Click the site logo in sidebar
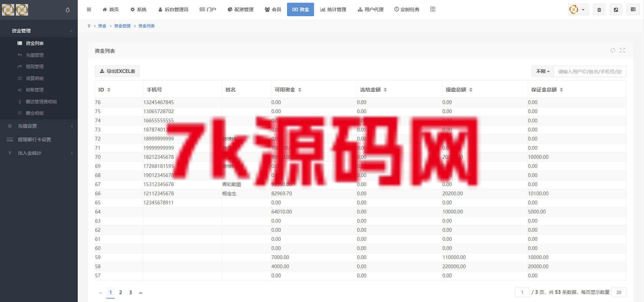The image size is (644, 302). point(15,10)
